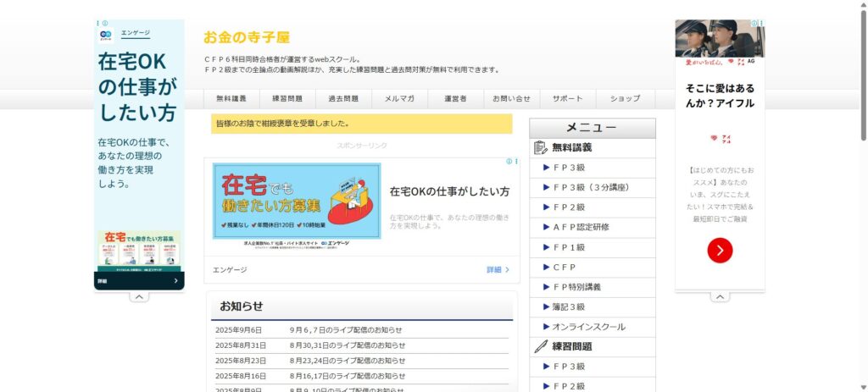Click the small heart アイフル logo mid right ad
This screenshot has width=868, height=392.
[x=721, y=139]
